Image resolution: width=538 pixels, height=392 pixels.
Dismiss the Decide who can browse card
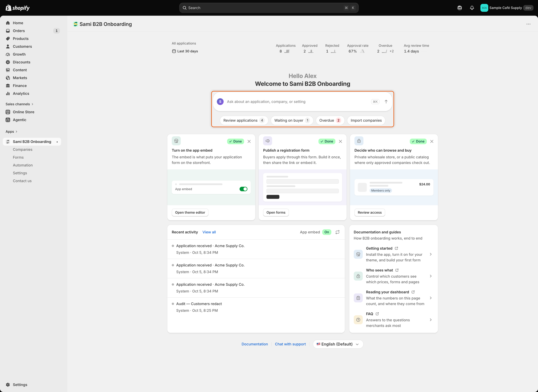[x=432, y=141]
